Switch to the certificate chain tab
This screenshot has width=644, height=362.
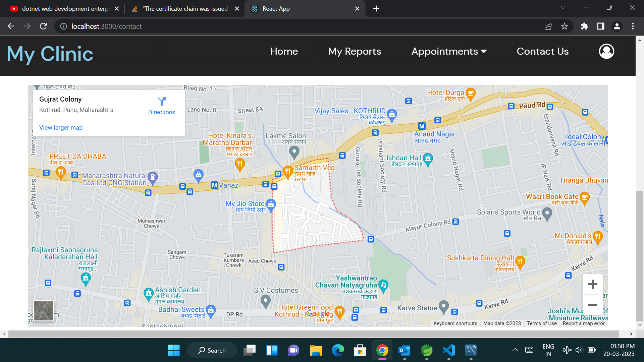tap(184, 9)
